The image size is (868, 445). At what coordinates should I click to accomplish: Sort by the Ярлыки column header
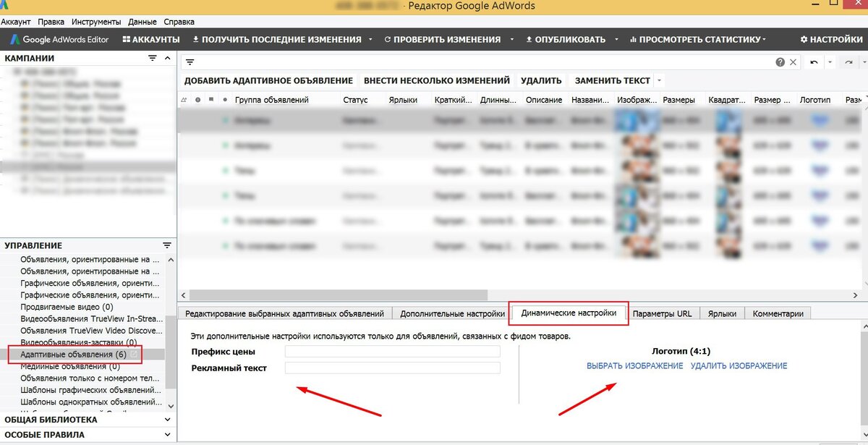coord(403,100)
